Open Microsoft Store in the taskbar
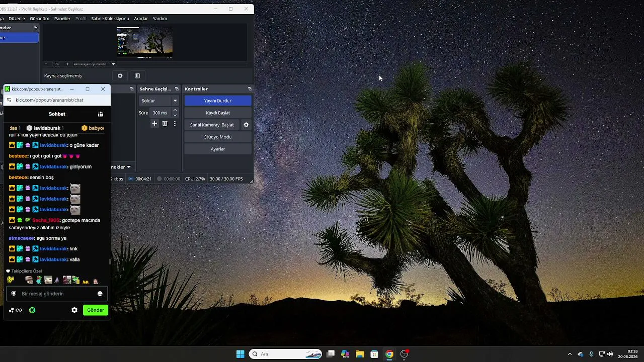 pos(374,354)
